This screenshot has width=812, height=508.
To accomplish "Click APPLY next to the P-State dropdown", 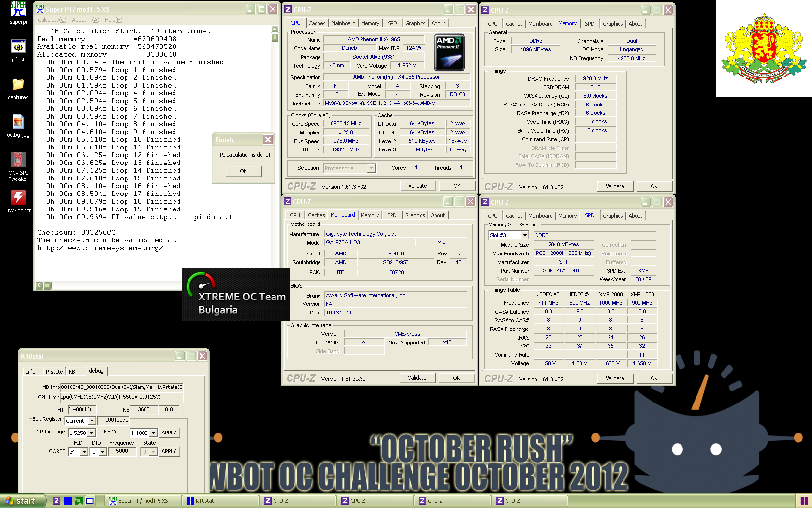I will [169, 452].
